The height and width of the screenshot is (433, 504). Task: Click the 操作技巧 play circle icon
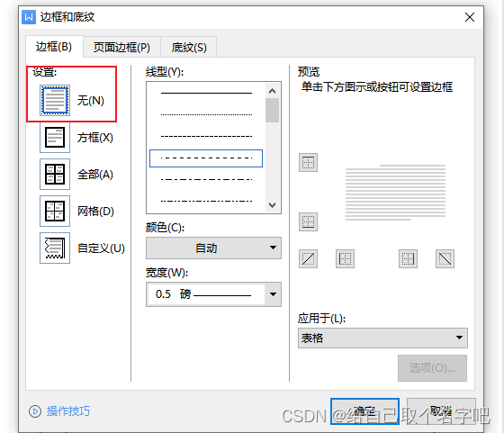coord(35,411)
